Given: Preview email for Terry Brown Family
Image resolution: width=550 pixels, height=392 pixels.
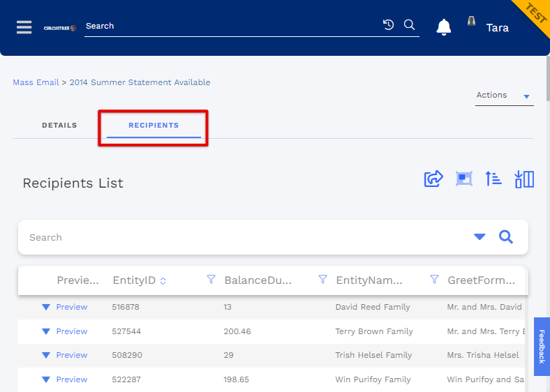Looking at the screenshot, I should [72, 331].
